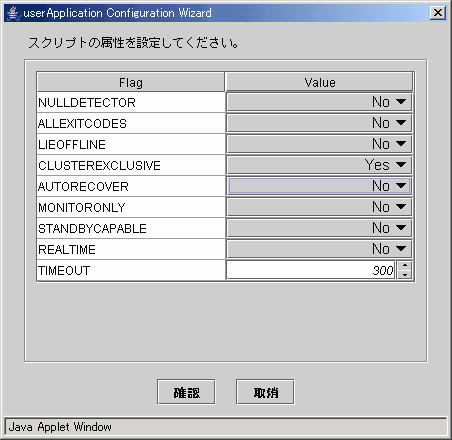This screenshot has width=452, height=440.
Task: Increase TIMEOUT with the up spinner arrow
Action: [405, 266]
